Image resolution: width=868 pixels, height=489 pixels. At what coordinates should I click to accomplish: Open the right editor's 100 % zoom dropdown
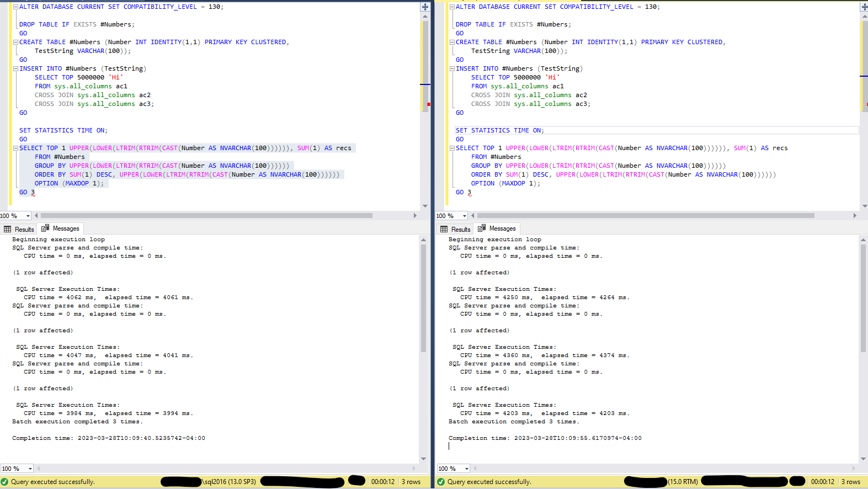465,216
